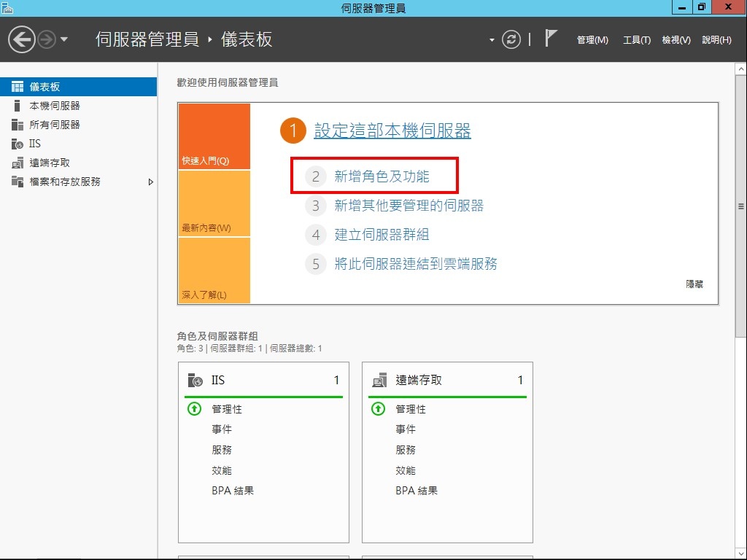This screenshot has height=560, width=747.
Task: Open the 管理(M) menu
Action: tap(592, 40)
